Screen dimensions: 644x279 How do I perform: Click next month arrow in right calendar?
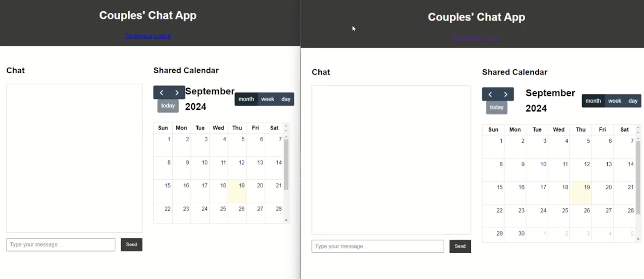(506, 94)
